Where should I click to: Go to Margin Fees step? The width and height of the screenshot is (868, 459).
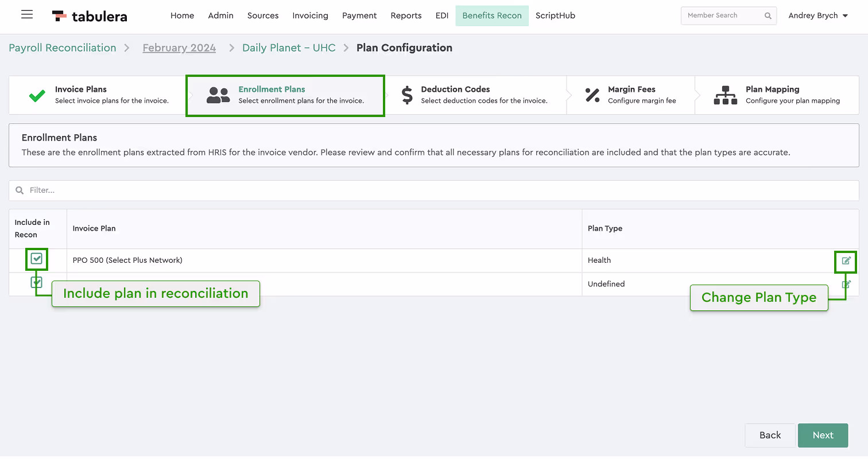tap(630, 95)
